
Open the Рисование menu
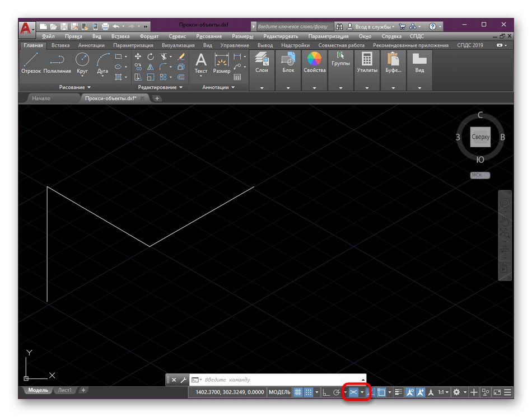209,36
